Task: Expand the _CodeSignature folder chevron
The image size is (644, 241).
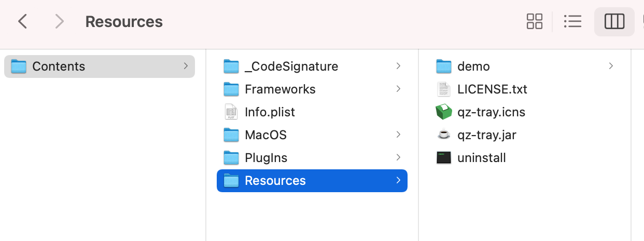Action: (398, 66)
